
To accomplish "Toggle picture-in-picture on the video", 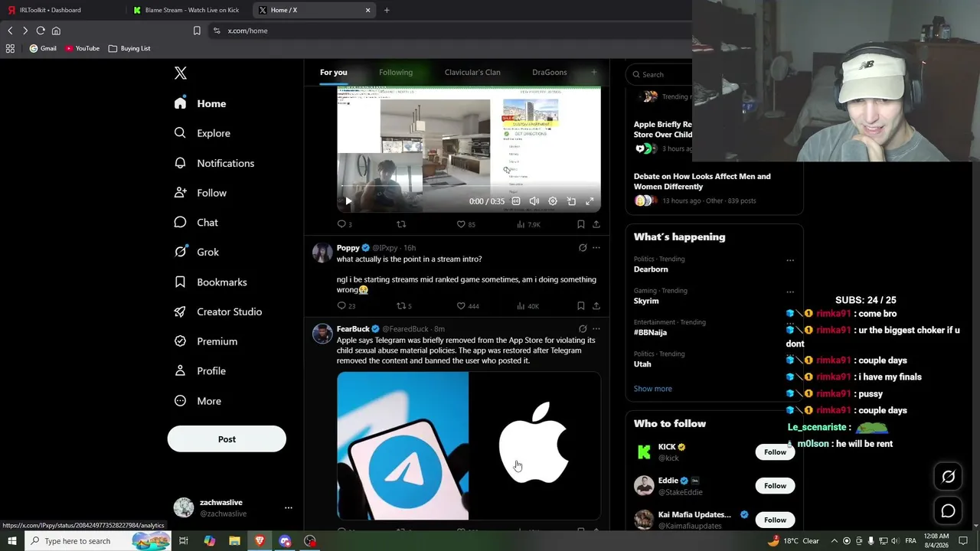I will (x=571, y=201).
